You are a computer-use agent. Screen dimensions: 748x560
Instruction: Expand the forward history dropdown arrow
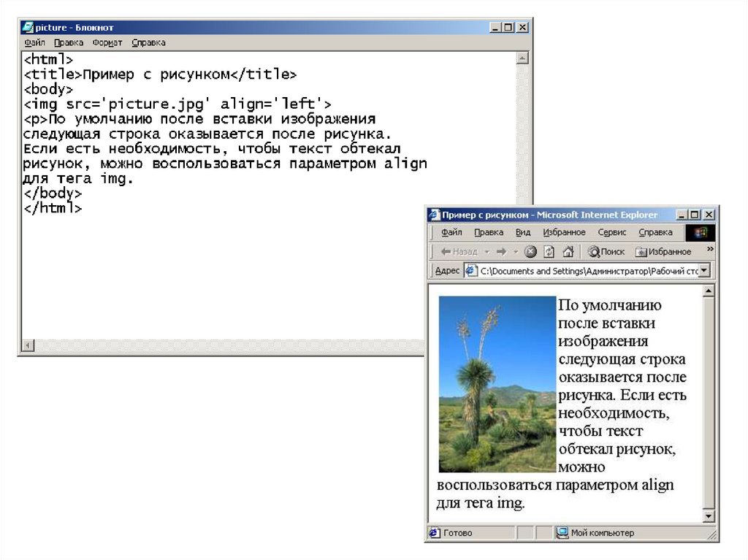515,251
